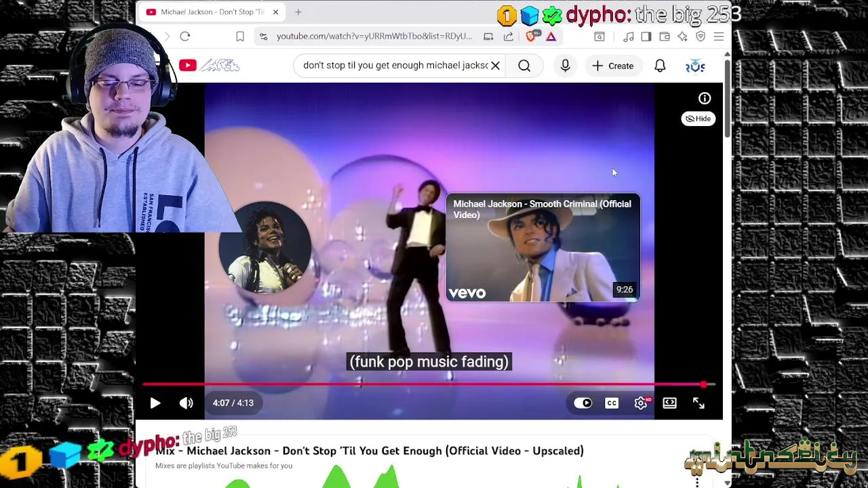Open the Smooth Criminal suggested video card
Image resolution: width=868 pixels, height=488 pixels.
542,247
